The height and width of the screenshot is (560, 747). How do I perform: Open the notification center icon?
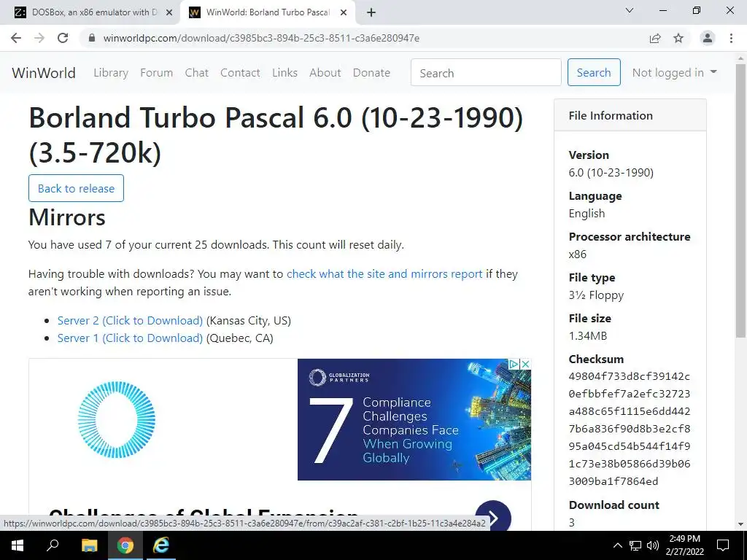coord(723,545)
